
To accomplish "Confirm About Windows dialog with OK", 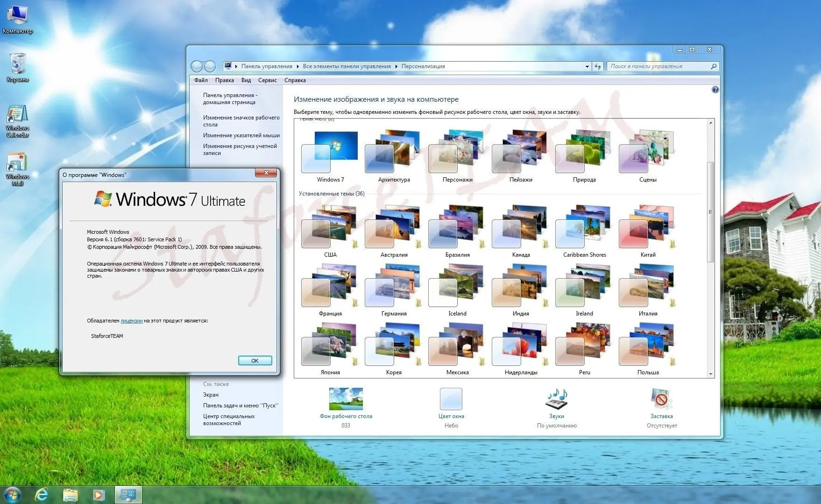I will pyautogui.click(x=255, y=361).
